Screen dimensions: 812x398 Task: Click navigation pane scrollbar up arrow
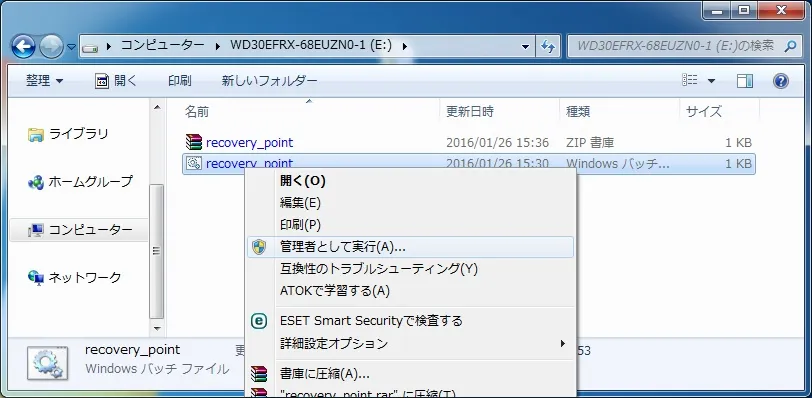click(x=157, y=108)
